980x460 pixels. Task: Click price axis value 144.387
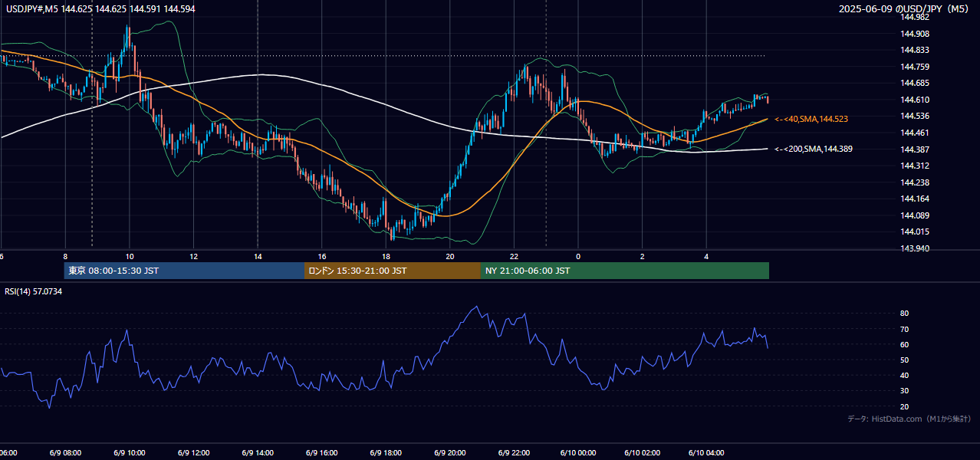tap(915, 149)
